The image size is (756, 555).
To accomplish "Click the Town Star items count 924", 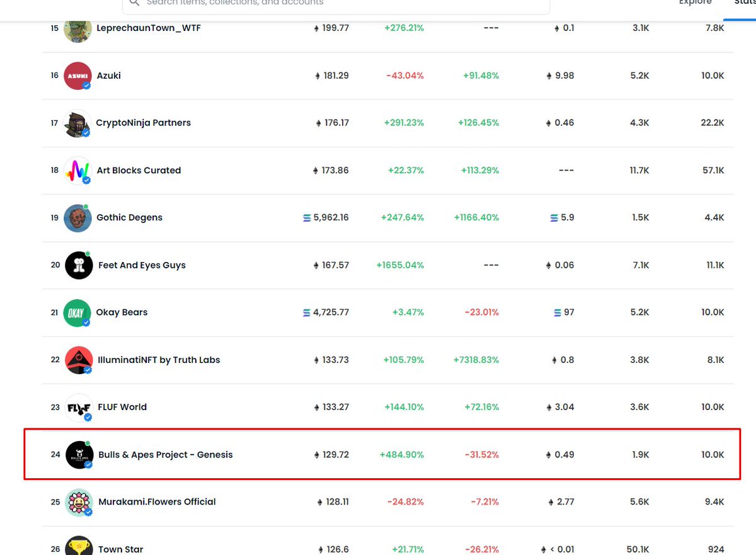I will click(716, 549).
